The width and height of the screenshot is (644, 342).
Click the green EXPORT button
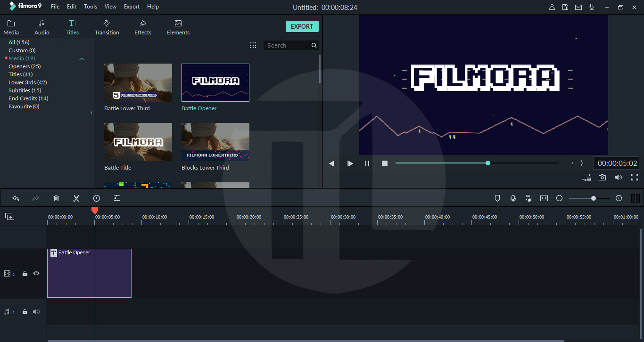tap(302, 26)
